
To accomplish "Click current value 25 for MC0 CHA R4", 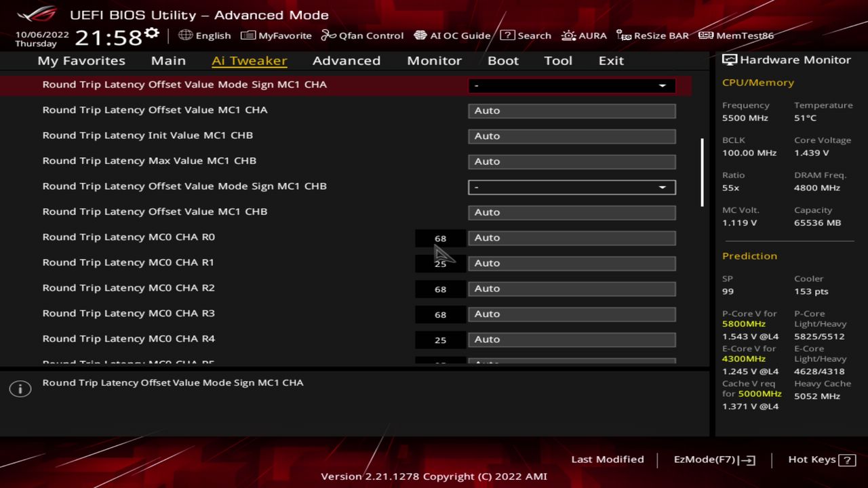I will [x=440, y=340].
